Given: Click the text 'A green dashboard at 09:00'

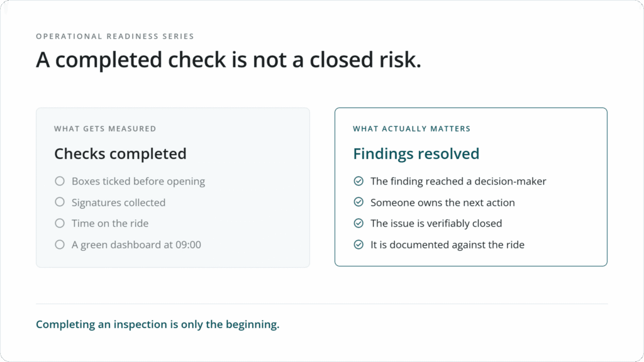Looking at the screenshot, I should point(136,245).
